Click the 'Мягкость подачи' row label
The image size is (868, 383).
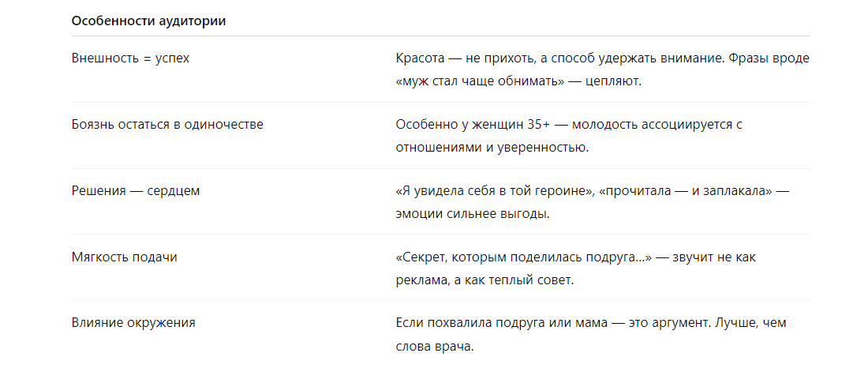pyautogui.click(x=125, y=257)
